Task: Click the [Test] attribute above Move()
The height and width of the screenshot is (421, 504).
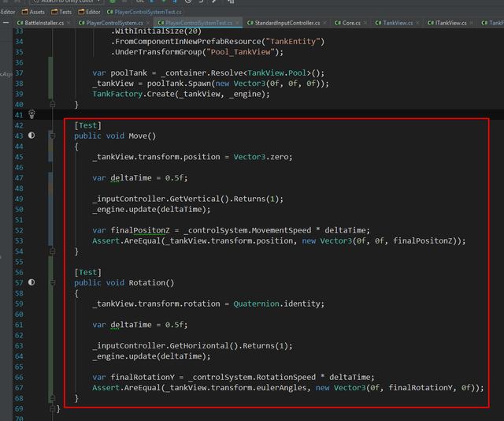Action: coord(87,125)
